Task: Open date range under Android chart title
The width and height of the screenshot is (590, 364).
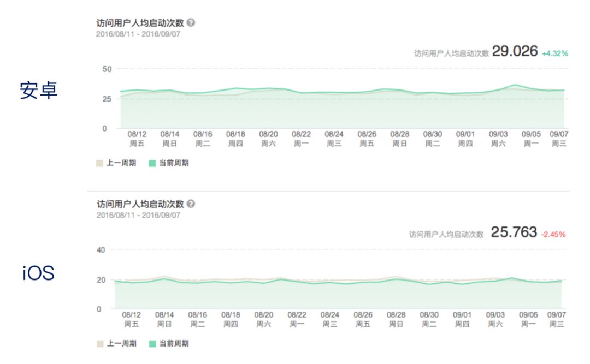Action: click(x=138, y=34)
